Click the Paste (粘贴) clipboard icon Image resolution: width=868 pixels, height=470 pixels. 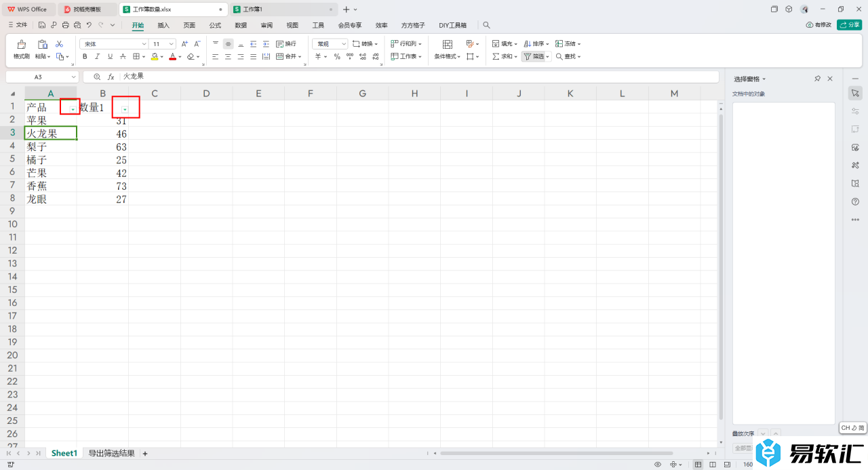[x=42, y=44]
